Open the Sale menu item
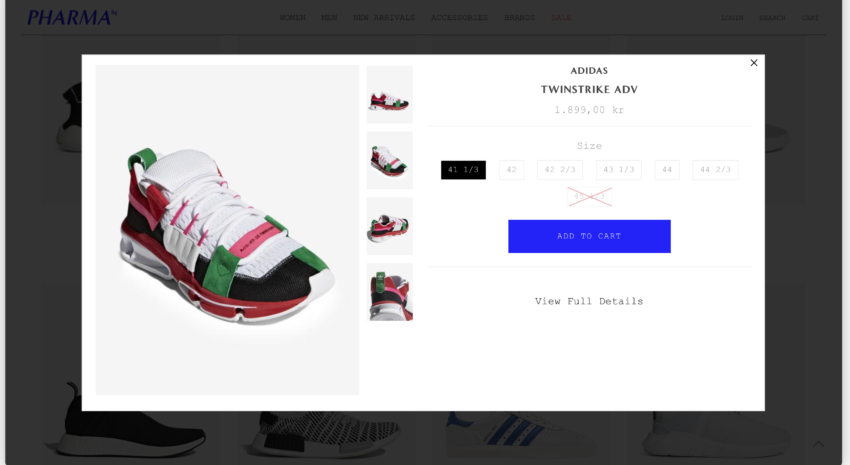The image size is (850, 465). (561, 17)
